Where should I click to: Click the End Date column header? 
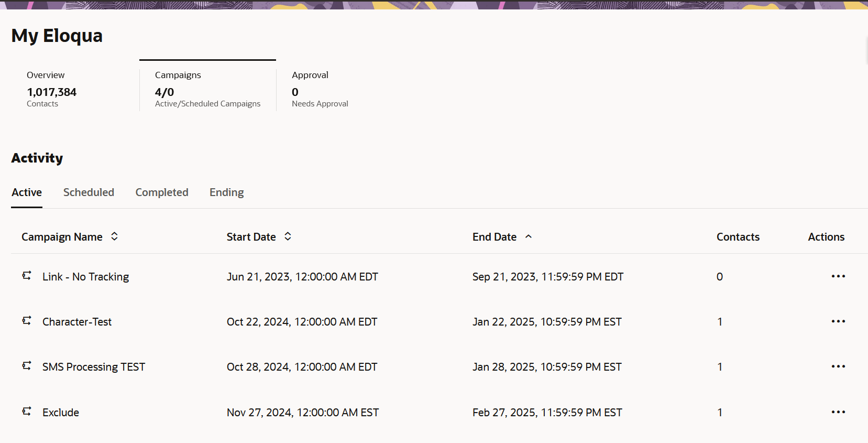[495, 237]
